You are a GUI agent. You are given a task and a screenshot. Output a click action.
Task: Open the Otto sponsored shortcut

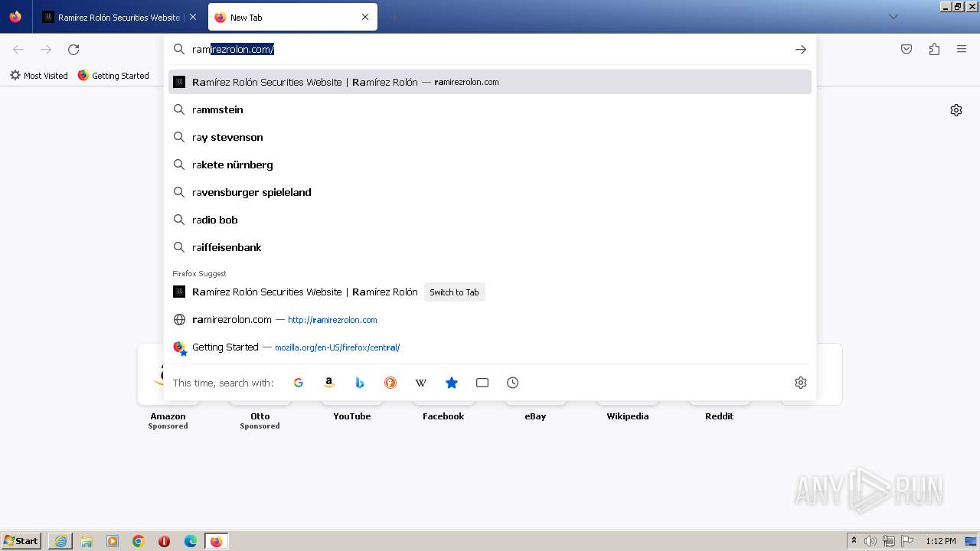(260, 386)
